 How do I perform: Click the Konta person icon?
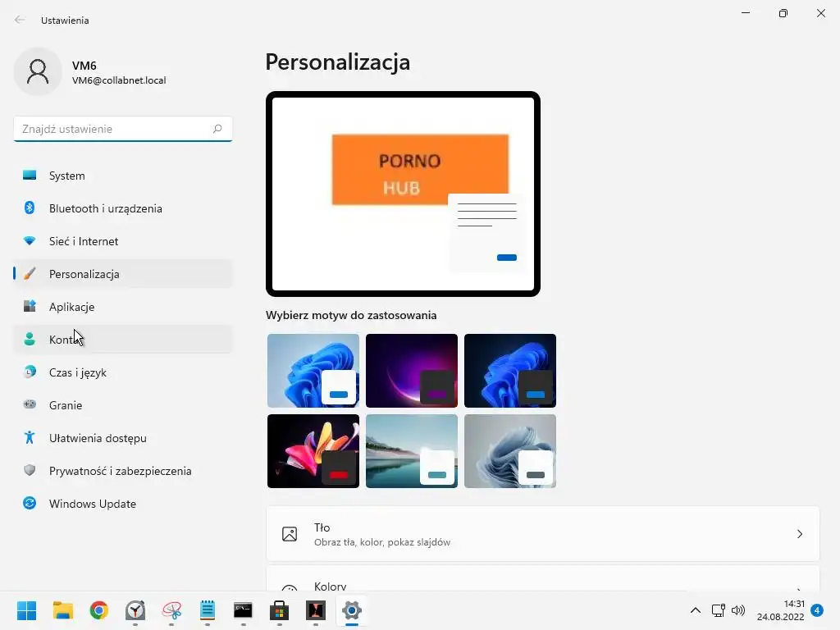coord(30,339)
